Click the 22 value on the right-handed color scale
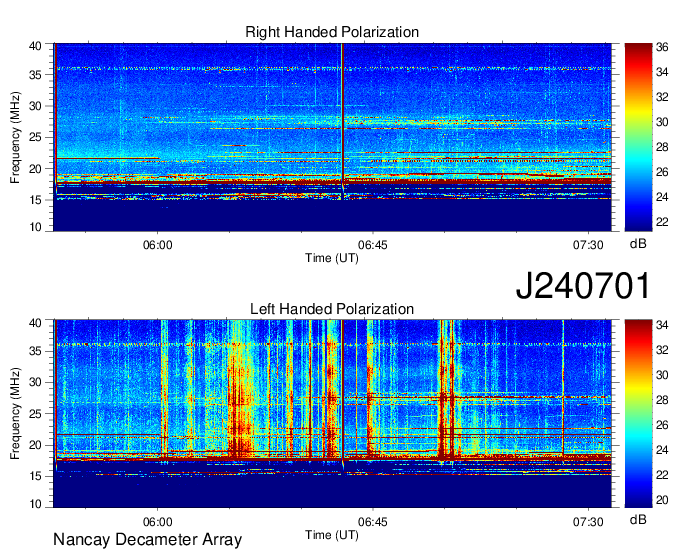The image size is (680, 552). 662,222
